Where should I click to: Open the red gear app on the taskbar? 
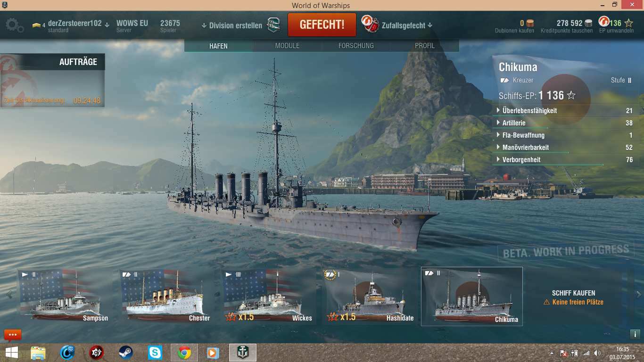[96, 353]
